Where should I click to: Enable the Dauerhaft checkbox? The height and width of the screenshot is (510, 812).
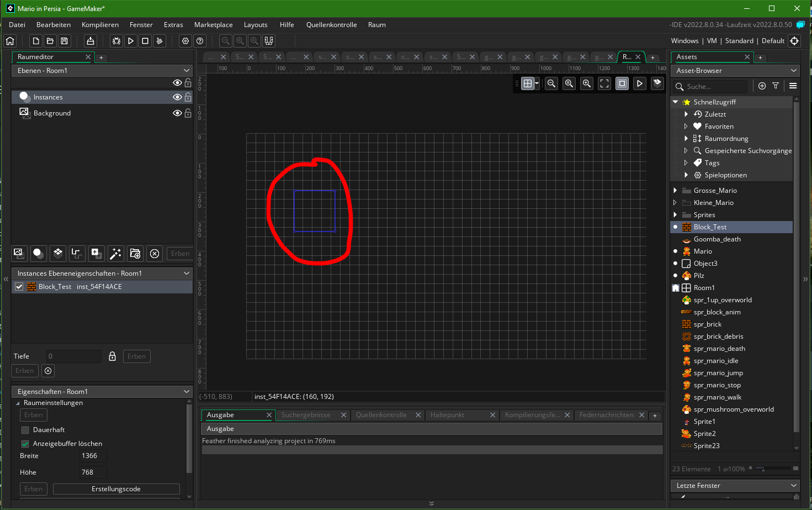pyautogui.click(x=25, y=430)
